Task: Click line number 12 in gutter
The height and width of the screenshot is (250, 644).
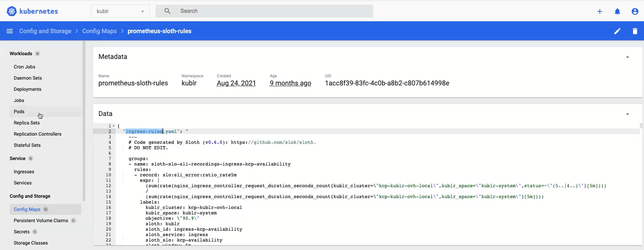Action: click(x=108, y=186)
